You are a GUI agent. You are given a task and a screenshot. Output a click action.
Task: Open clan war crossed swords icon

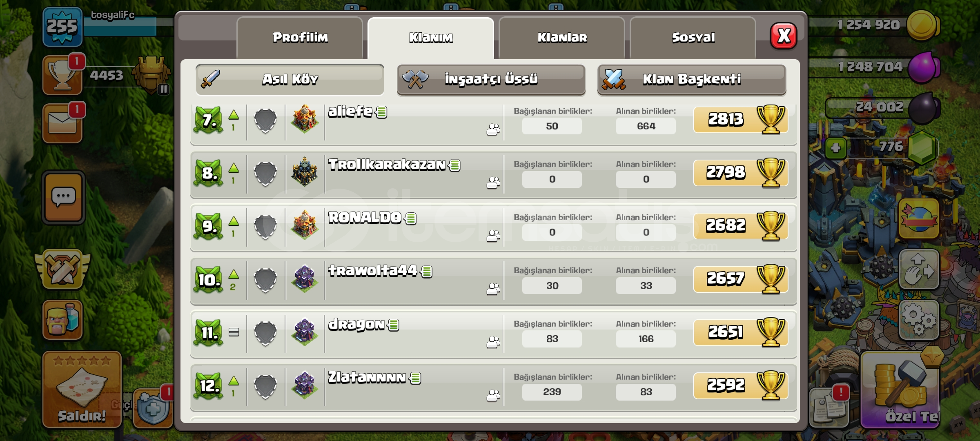62,269
